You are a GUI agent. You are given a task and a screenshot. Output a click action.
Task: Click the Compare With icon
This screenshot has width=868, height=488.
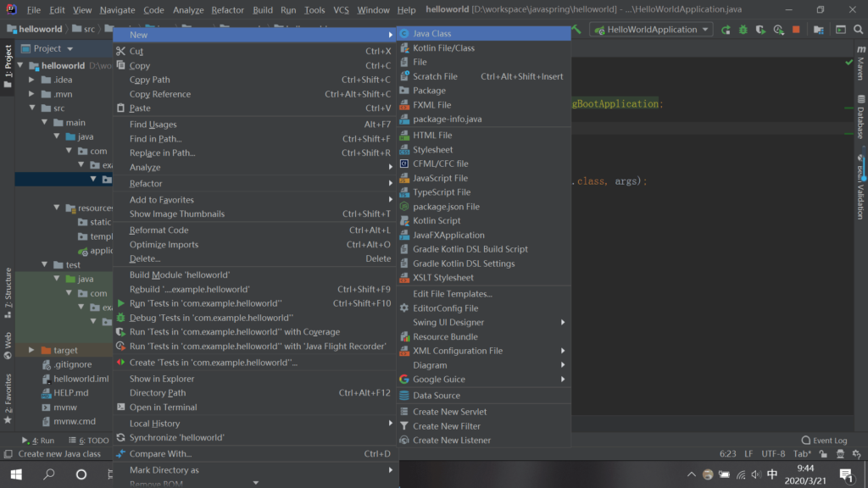(120, 454)
